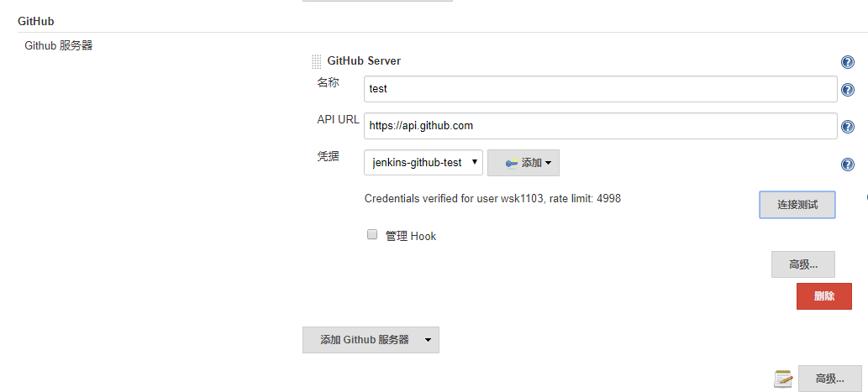Click the GitHub Server title text

pyautogui.click(x=364, y=60)
